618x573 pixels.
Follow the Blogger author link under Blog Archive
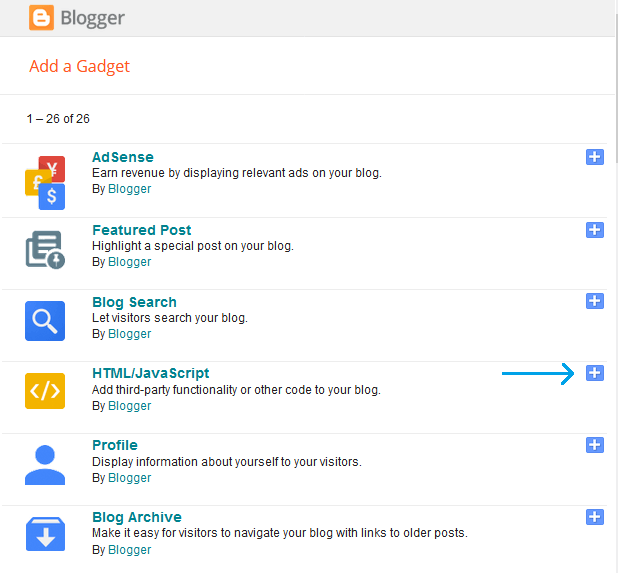click(129, 550)
